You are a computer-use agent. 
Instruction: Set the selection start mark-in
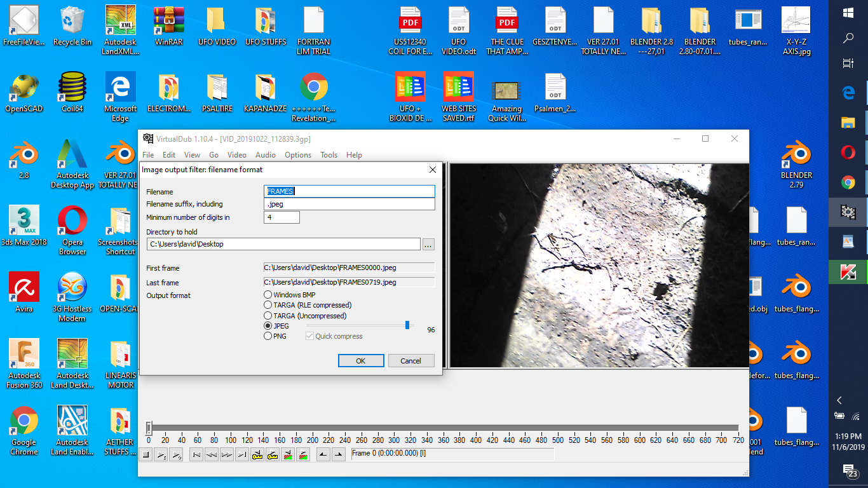click(x=323, y=454)
